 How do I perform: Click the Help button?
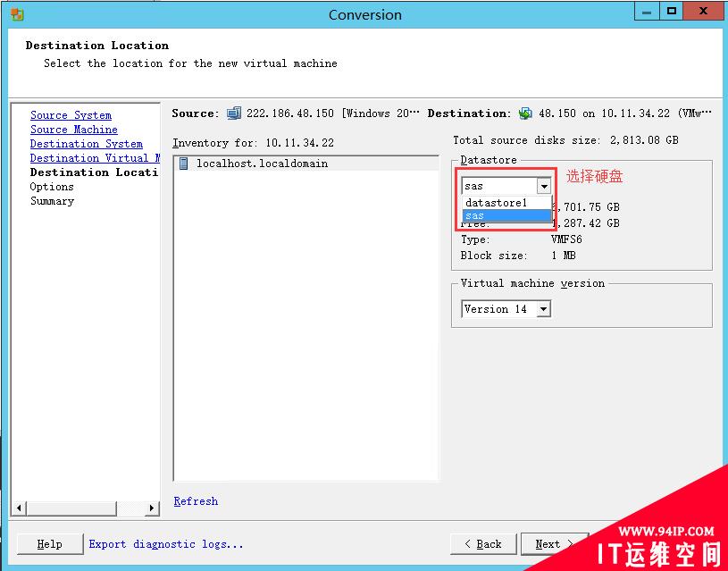[50, 544]
